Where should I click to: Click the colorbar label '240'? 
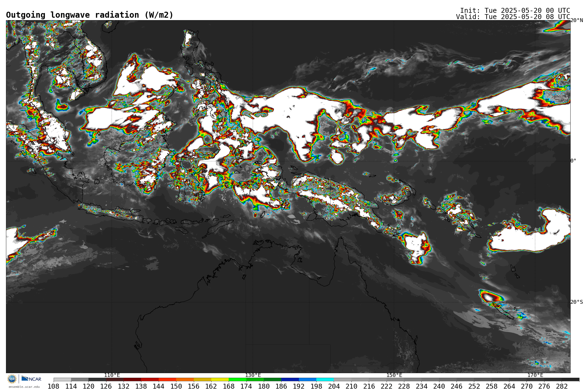tap(439, 386)
